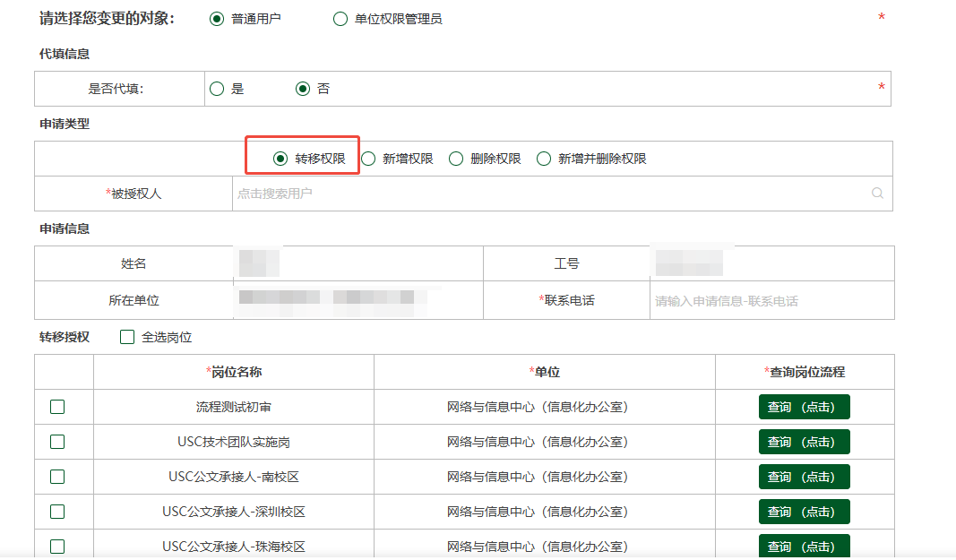Click the 被授权人 user search field

click(x=547, y=194)
